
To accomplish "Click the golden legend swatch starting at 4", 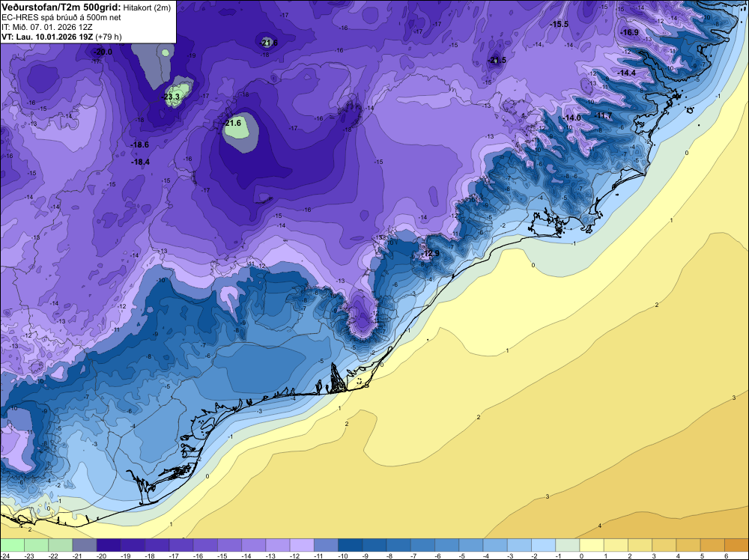I will point(688,545).
